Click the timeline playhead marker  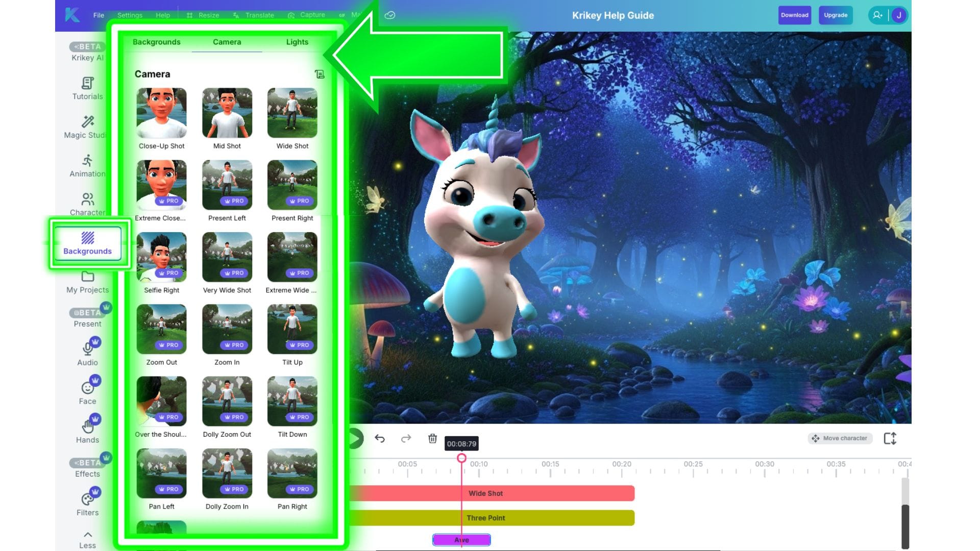(x=461, y=458)
